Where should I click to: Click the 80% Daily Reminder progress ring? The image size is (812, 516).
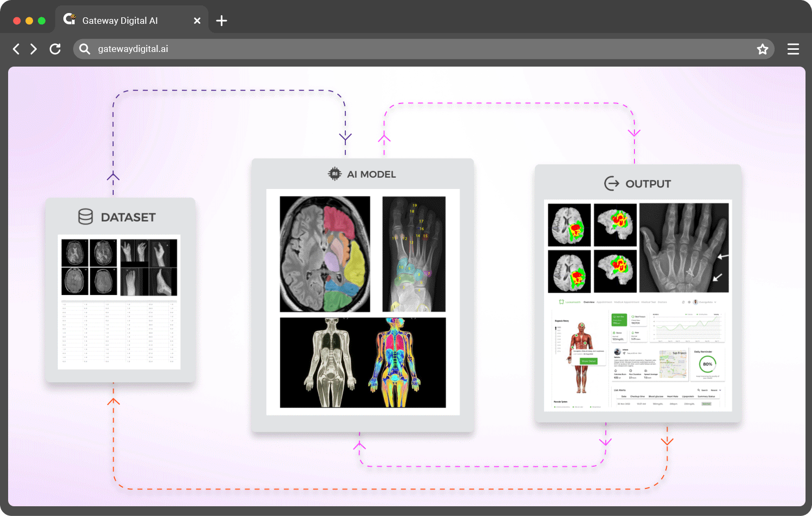(x=708, y=364)
